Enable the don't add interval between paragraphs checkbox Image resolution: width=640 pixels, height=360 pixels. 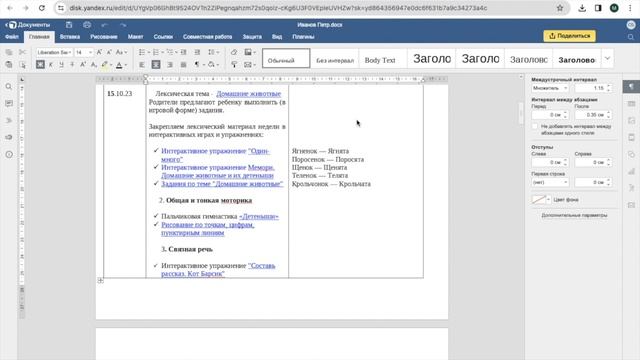click(x=535, y=127)
